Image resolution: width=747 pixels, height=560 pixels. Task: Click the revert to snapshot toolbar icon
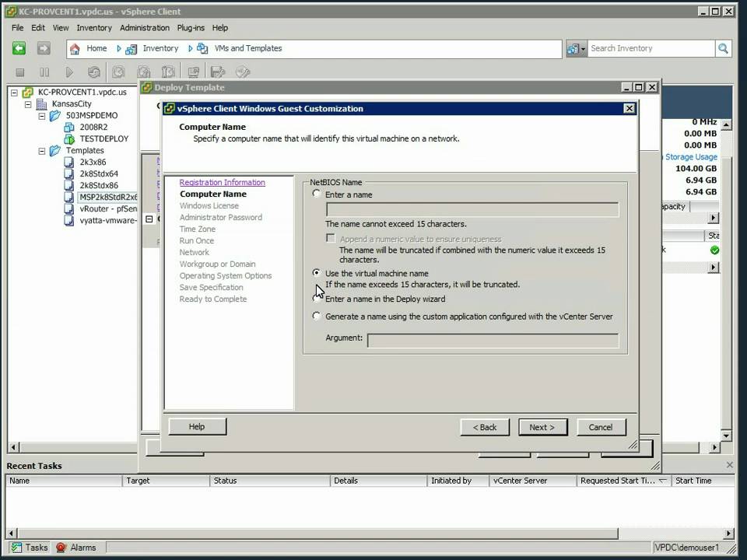[x=143, y=72]
